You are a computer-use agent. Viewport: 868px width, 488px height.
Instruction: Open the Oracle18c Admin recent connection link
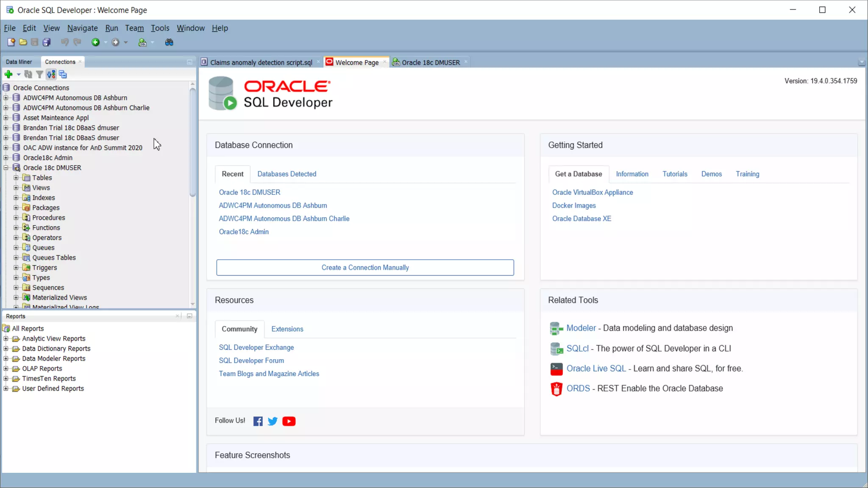pyautogui.click(x=244, y=232)
